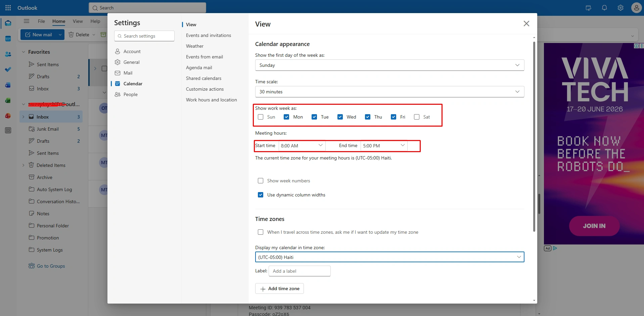Open the calendar time zone dropdown
This screenshot has width=644, height=316.
click(389, 257)
